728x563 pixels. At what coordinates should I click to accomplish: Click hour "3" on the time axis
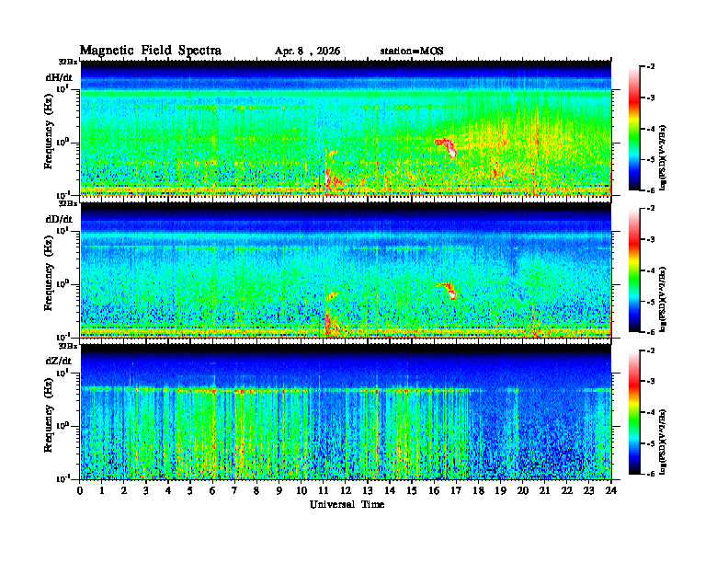(146, 491)
